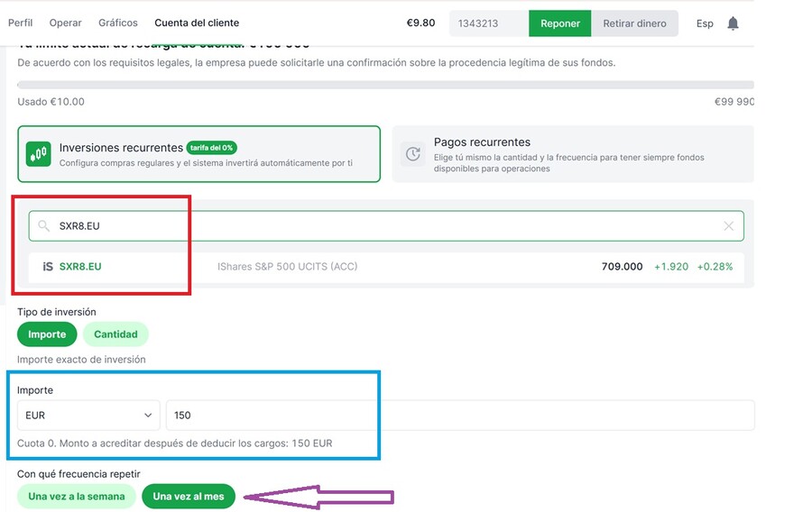
Task: Go to the Operar section
Action: (65, 23)
